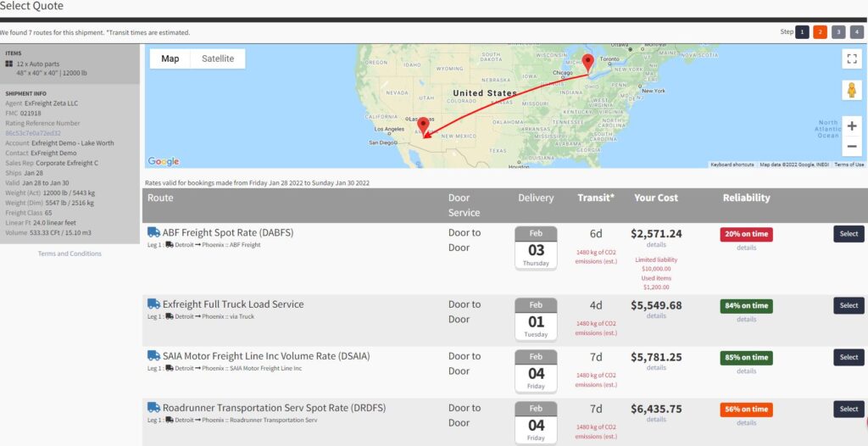Click the ExFreight Zeta LLC agent name
This screenshot has height=446, width=868.
click(52, 103)
